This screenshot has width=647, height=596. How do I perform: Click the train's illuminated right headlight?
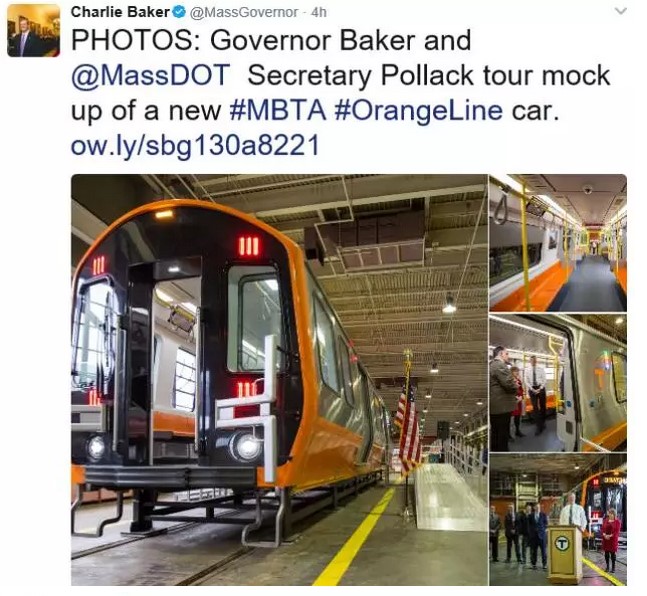pos(246,447)
